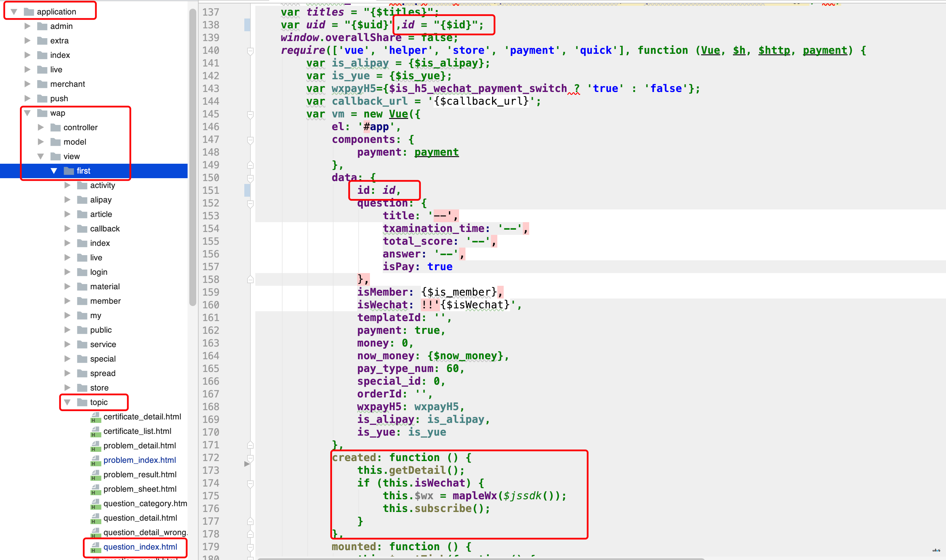946x560 pixels.
Task: Click the editor horizontal scrollbar at bottom
Action: (481, 559)
